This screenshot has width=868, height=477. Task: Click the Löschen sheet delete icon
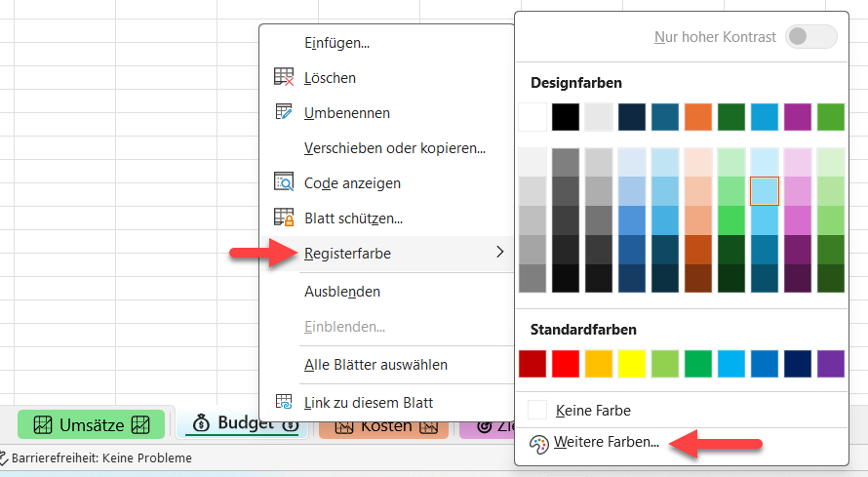tap(284, 77)
